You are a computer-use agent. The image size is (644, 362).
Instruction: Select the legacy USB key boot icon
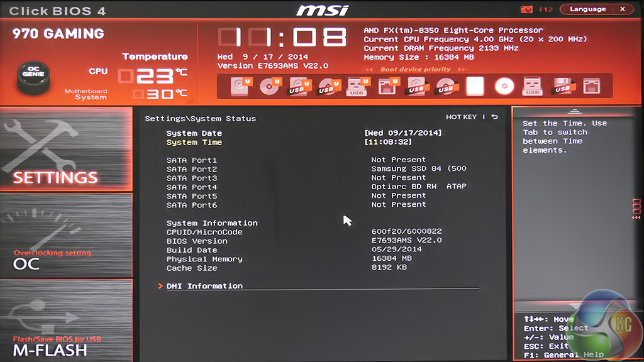click(x=532, y=87)
